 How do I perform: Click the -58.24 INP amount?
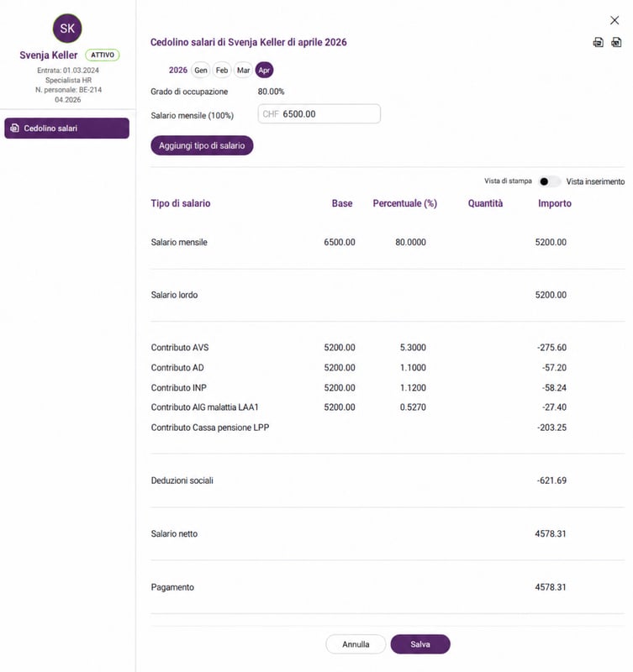tap(554, 388)
